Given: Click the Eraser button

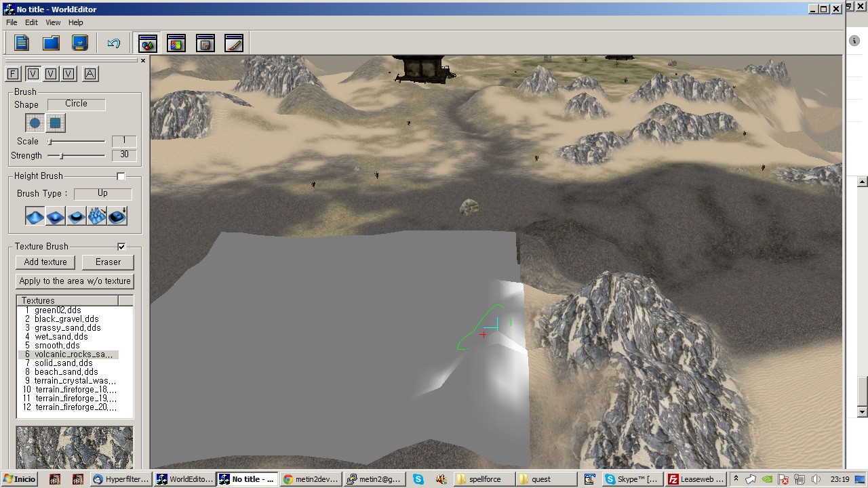Looking at the screenshot, I should 108,262.
